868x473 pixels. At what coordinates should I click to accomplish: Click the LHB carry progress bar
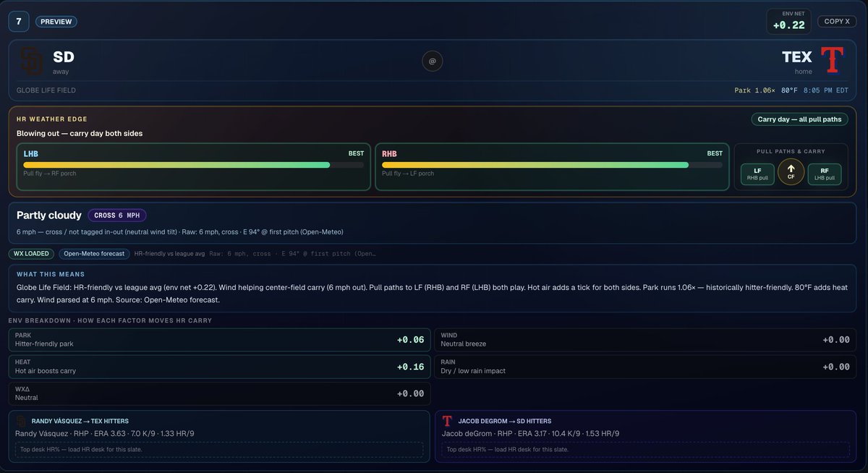tap(194, 165)
